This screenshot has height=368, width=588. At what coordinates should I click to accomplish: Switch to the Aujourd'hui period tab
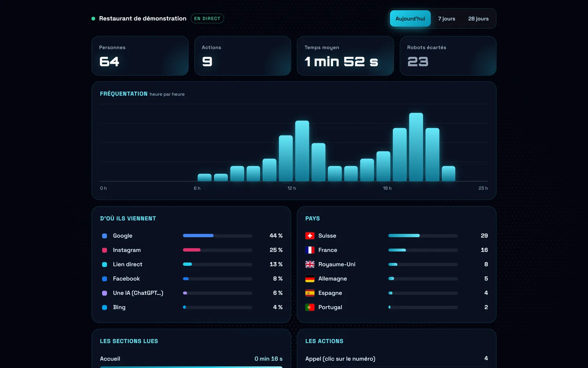coord(410,18)
